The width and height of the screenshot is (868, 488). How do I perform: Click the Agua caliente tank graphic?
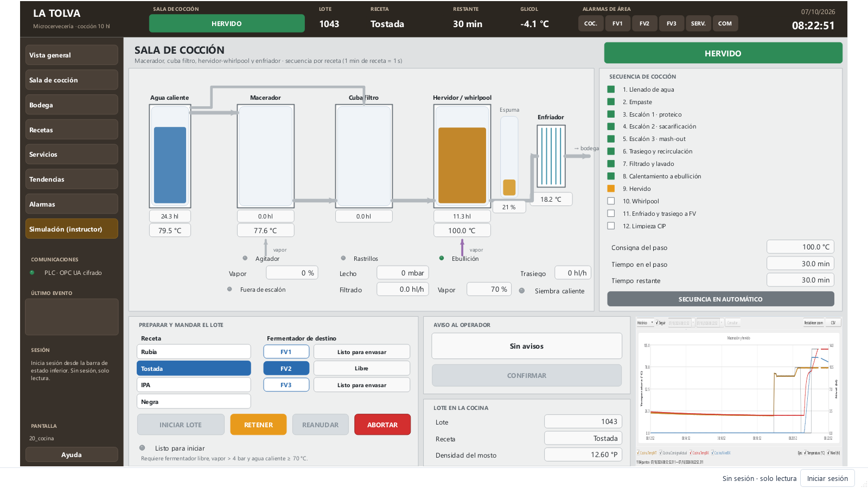coord(170,156)
